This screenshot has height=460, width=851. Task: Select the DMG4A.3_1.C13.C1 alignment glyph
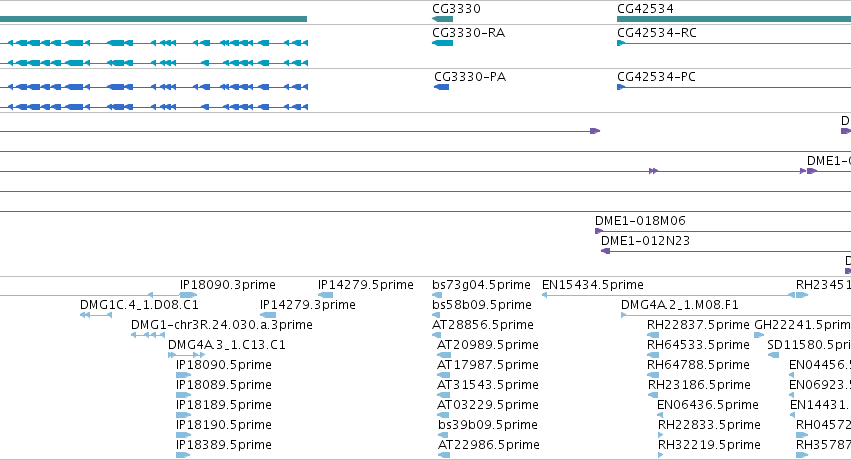tap(186, 355)
